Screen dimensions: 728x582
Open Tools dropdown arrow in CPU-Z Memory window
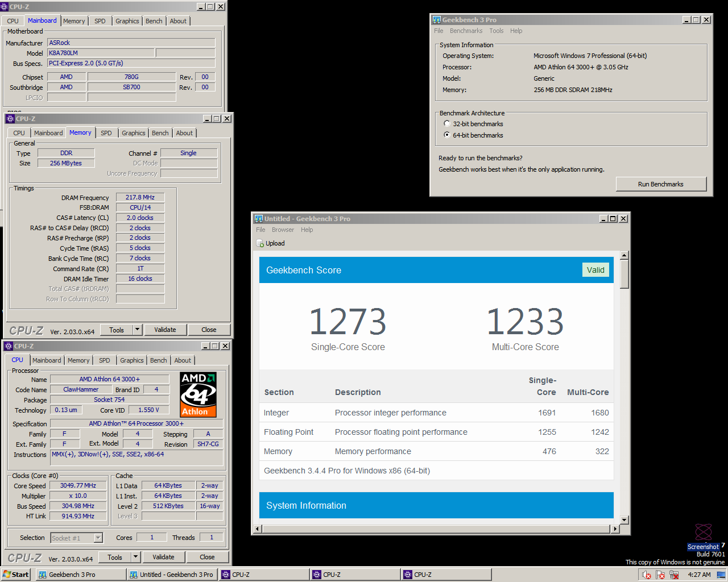137,330
